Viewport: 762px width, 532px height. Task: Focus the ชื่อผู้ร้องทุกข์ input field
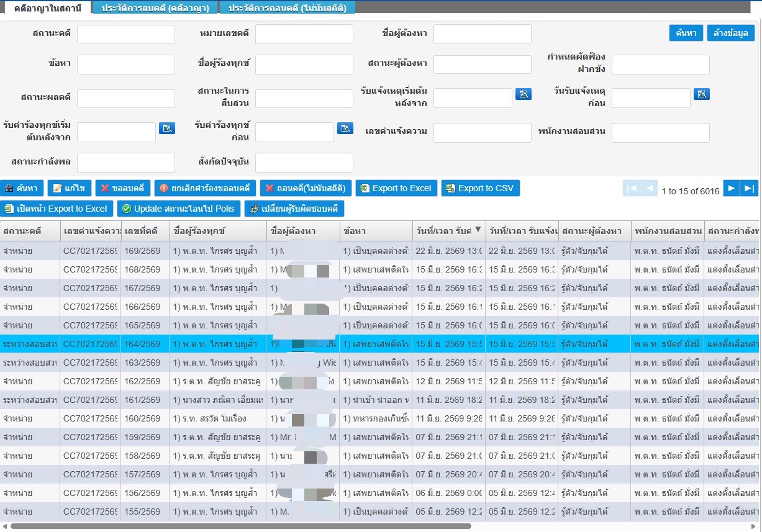304,65
